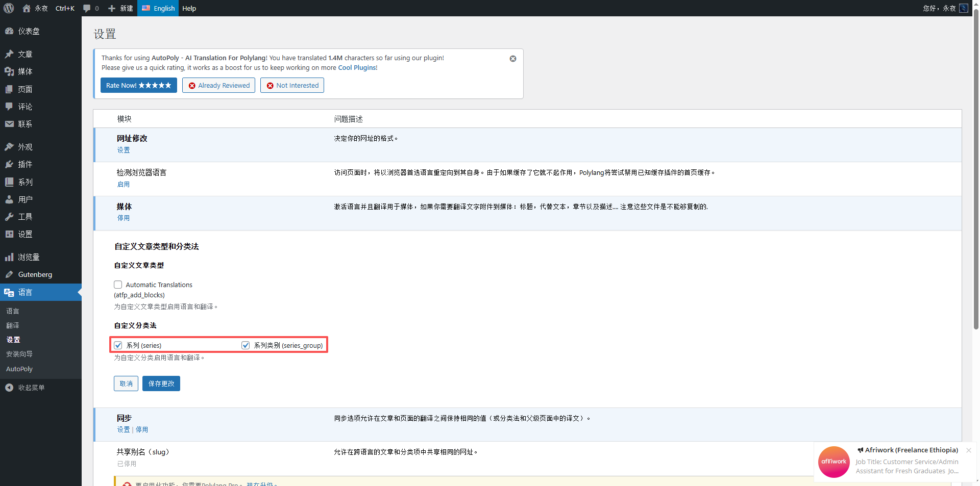Open AutoPoly submenu item
This screenshot has width=980, height=486.
pos(19,369)
